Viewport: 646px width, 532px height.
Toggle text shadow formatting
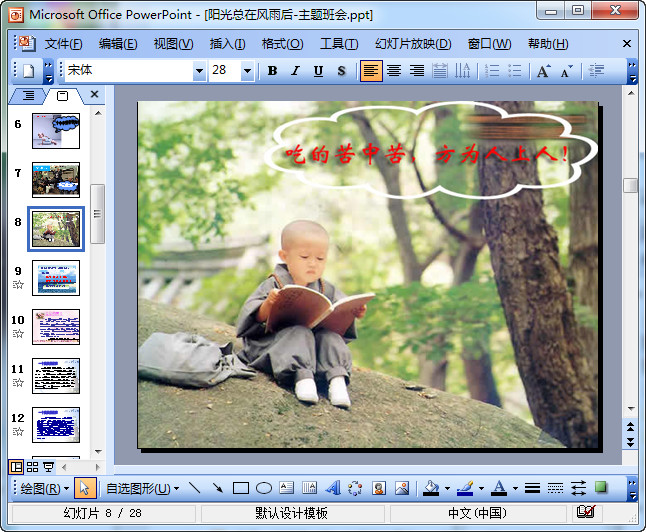coord(341,71)
